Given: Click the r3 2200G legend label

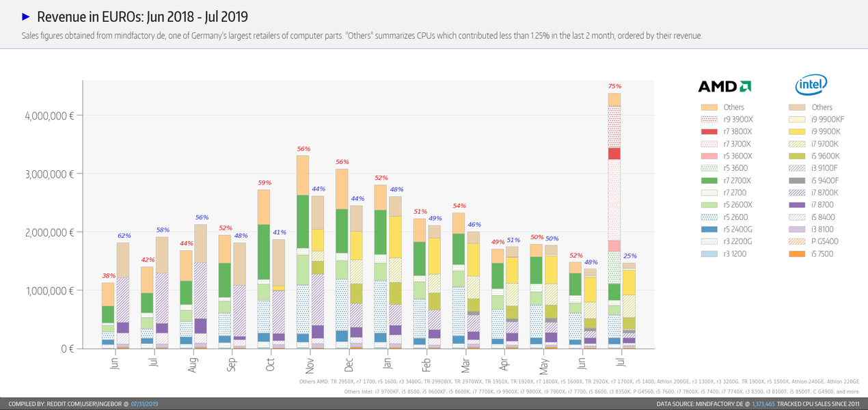Looking at the screenshot, I should (737, 242).
